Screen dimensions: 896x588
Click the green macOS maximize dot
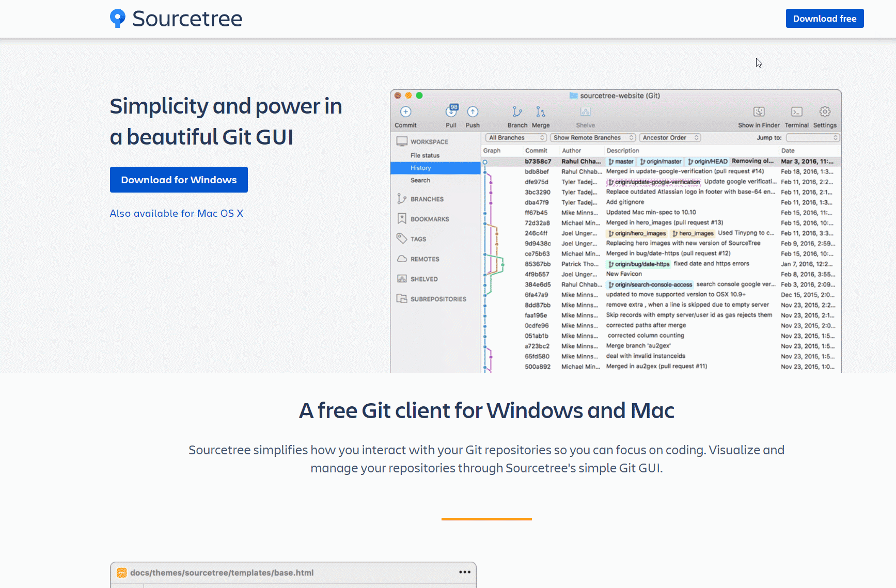pos(419,96)
